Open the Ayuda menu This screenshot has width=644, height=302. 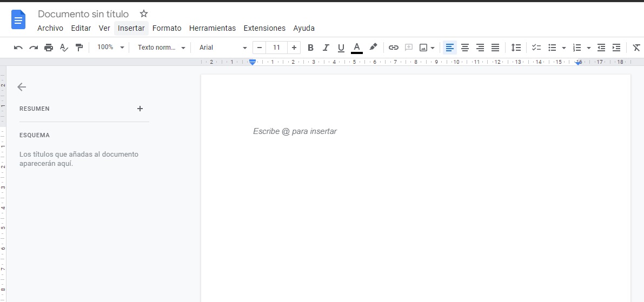304,28
